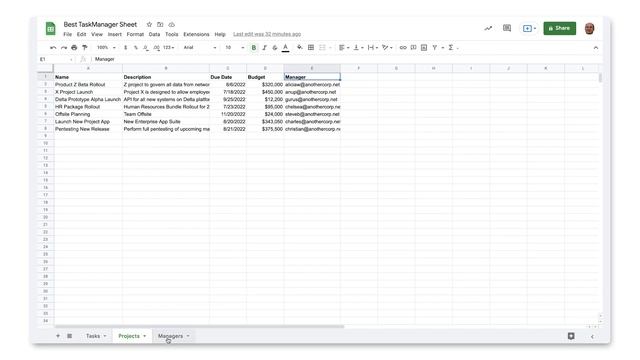This screenshot has height=360, width=640.
Task: Open the Extensions menu
Action: tap(196, 34)
